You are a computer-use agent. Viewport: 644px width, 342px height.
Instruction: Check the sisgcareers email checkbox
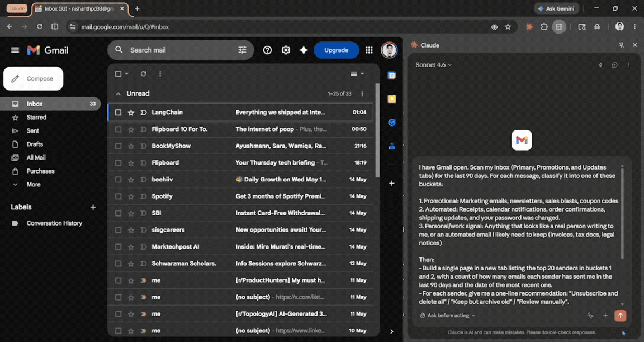tap(119, 230)
